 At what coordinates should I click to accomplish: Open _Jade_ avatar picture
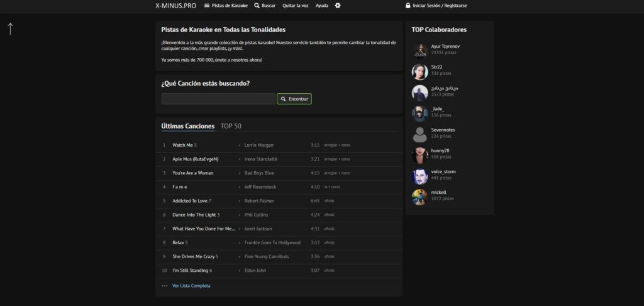click(x=419, y=113)
